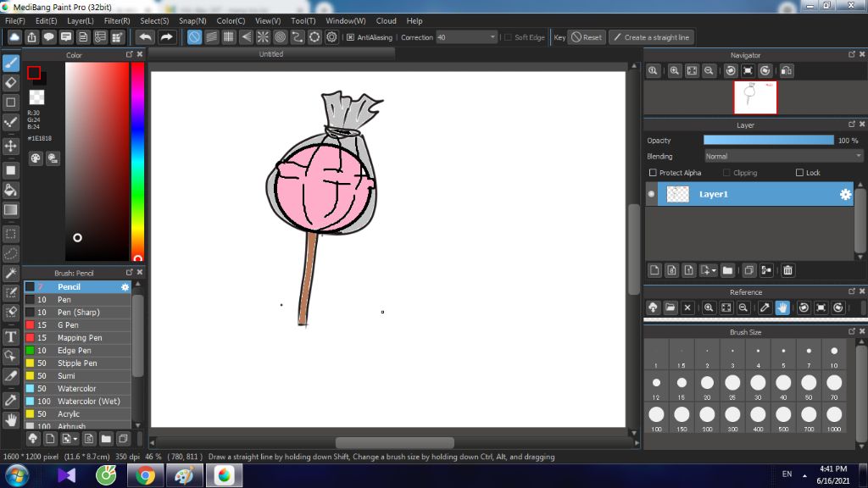Add a new layer folder

(x=727, y=270)
